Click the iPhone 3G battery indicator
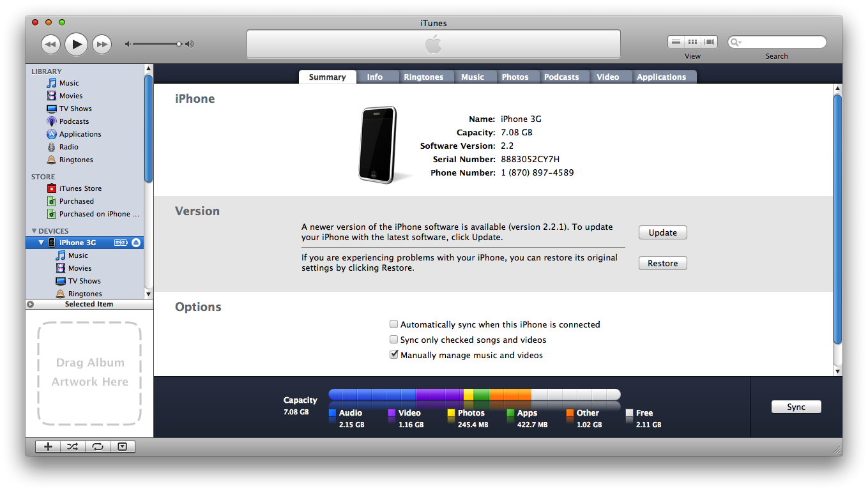 (x=121, y=243)
